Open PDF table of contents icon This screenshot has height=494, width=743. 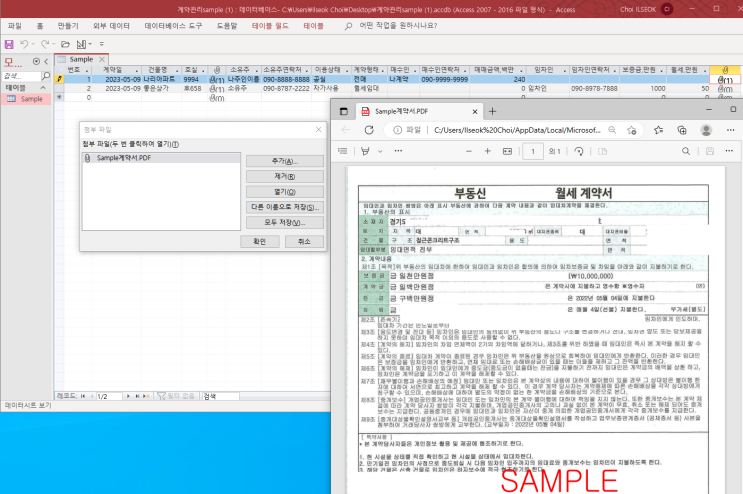(343, 151)
